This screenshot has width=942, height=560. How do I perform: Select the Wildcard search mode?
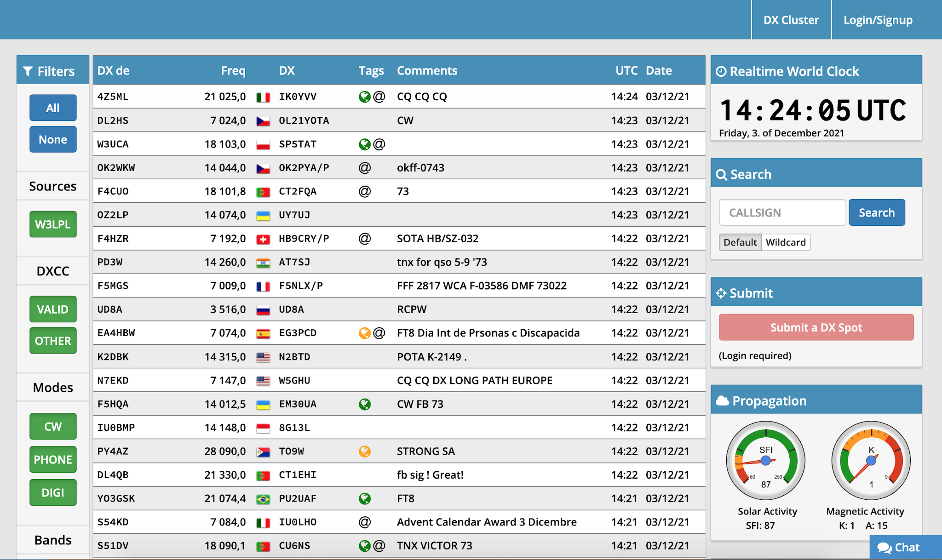click(x=786, y=242)
